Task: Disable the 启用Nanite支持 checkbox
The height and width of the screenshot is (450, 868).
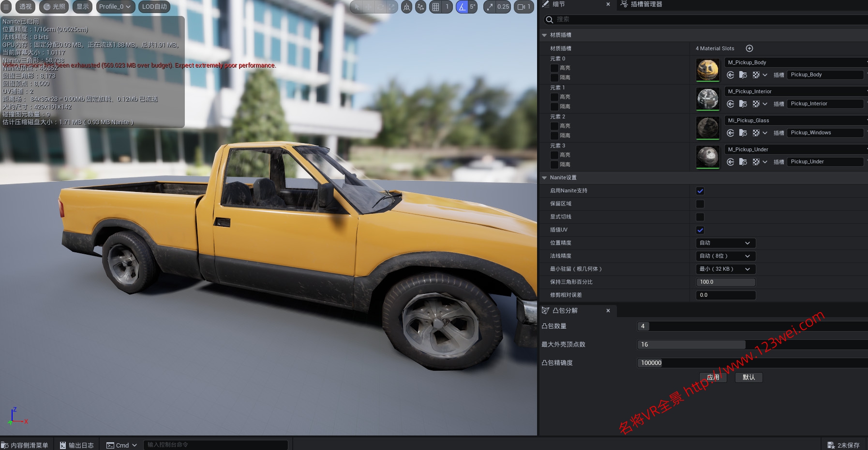Action: pyautogui.click(x=700, y=191)
